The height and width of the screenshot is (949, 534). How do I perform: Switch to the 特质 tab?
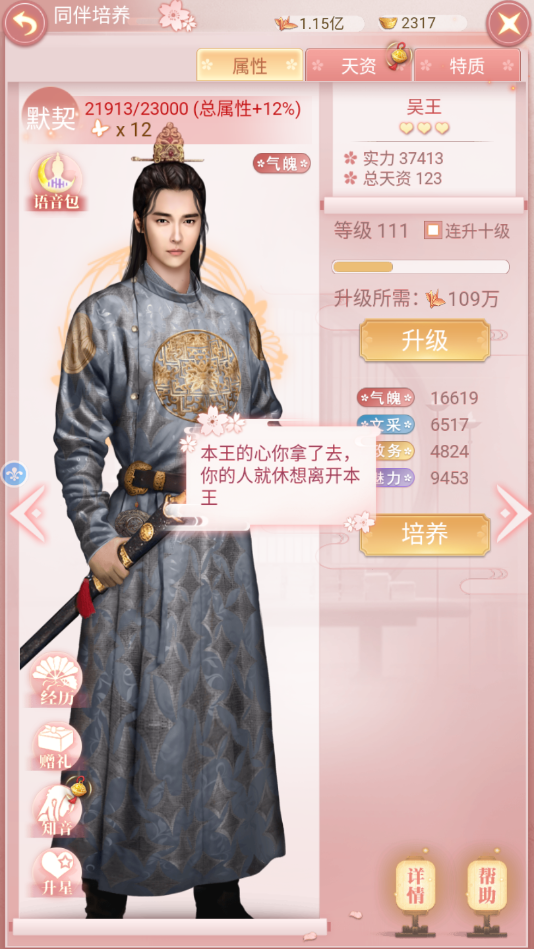(467, 65)
